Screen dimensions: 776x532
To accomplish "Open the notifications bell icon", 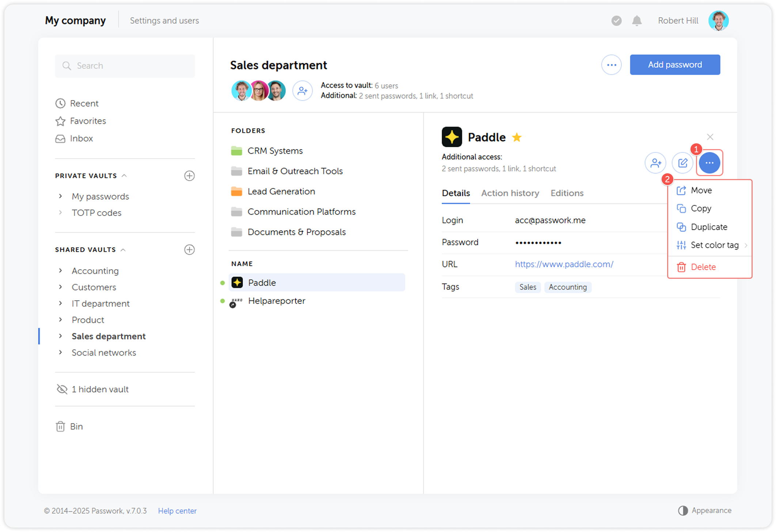I will [636, 20].
